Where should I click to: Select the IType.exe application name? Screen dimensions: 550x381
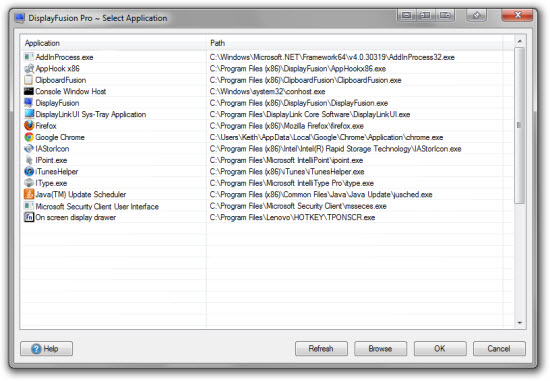pos(51,183)
